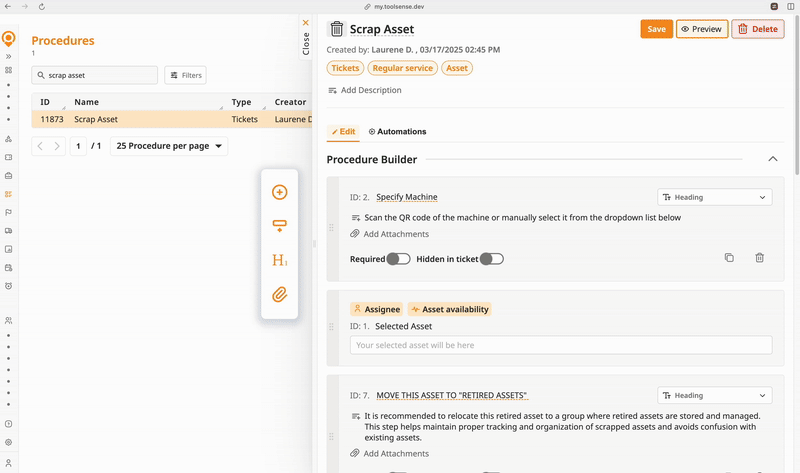The image size is (800, 473).
Task: Toggle Hidden in ticket switch
Action: (x=491, y=259)
